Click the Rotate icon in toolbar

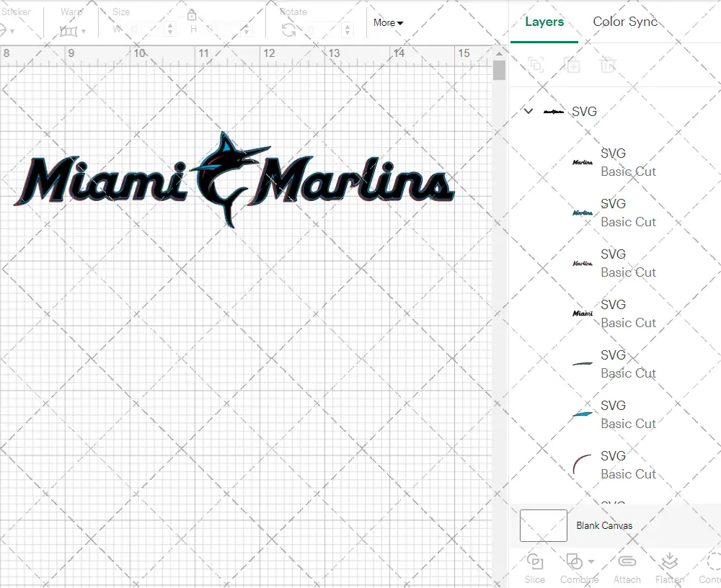coord(289,30)
